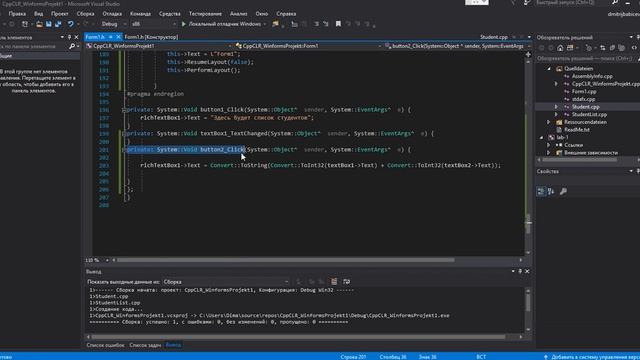Open the Отладка menu

pyautogui.click(x=112, y=13)
